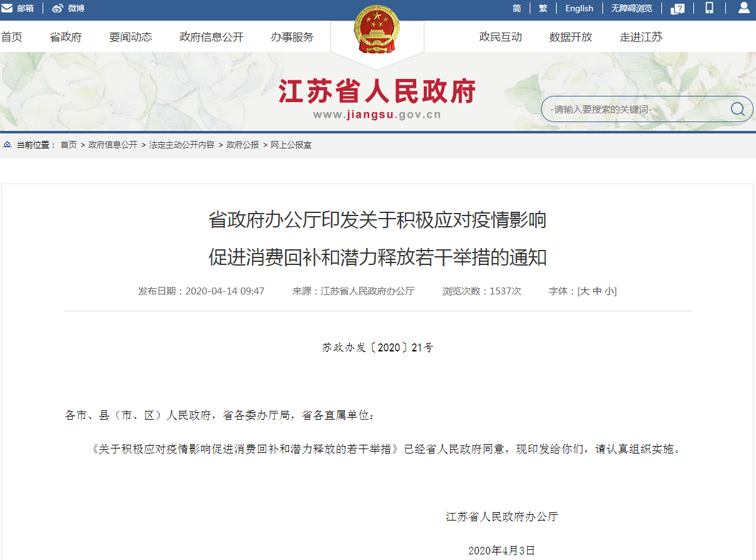Screen dimensions: 756x560
Task: Open the 政民互动 menu item
Action: coord(500,37)
